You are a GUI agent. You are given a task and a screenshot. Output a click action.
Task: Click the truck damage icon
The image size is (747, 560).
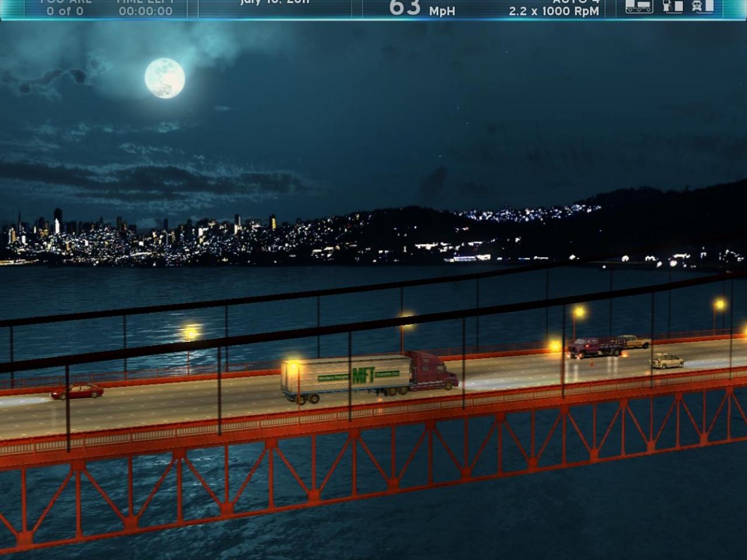(x=697, y=6)
